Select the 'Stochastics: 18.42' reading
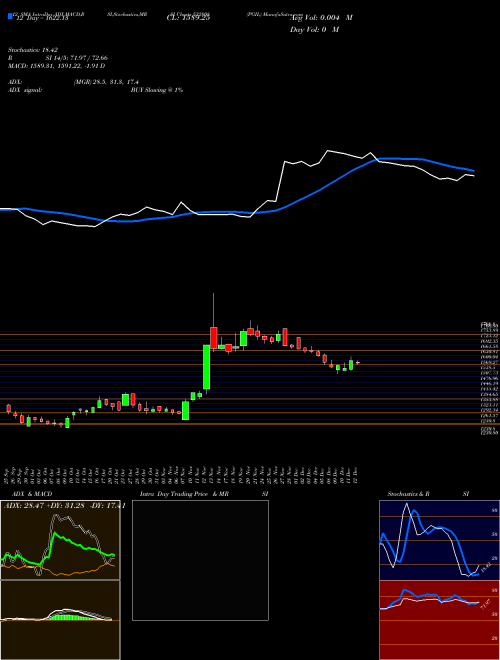500x660 pixels. click(x=33, y=50)
